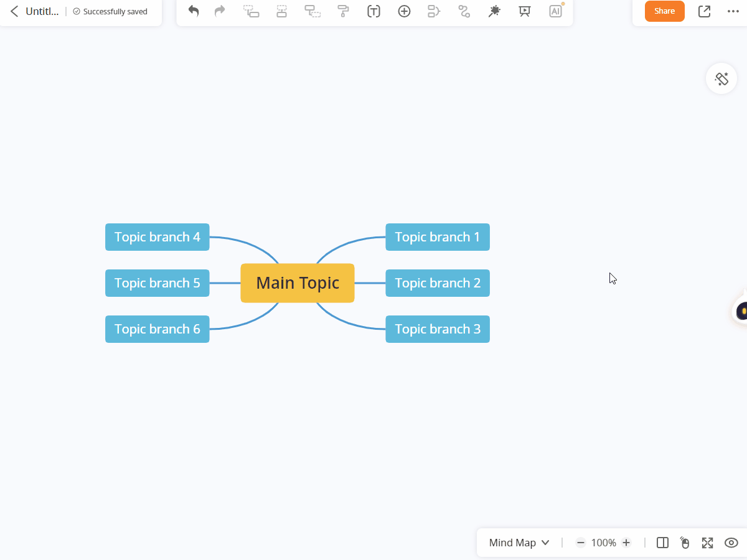Toggle the mouse mode icon
Image resolution: width=747 pixels, height=560 pixels.
pyautogui.click(x=685, y=543)
